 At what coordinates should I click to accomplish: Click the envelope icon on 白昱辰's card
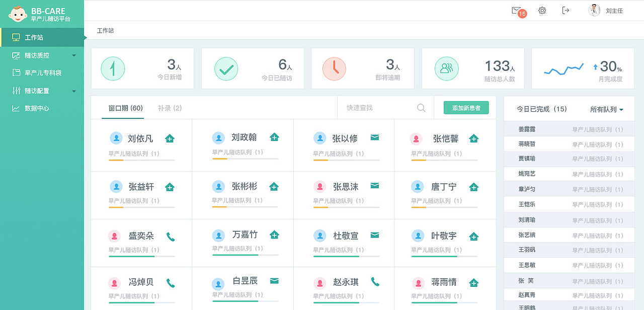(x=274, y=282)
